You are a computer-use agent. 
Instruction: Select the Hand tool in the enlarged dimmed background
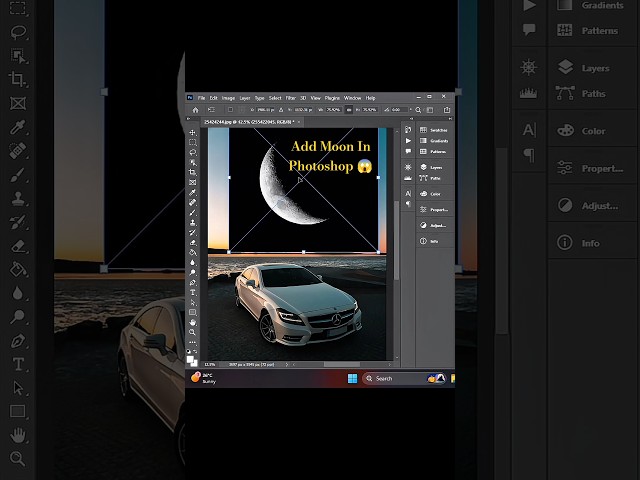tap(18, 435)
